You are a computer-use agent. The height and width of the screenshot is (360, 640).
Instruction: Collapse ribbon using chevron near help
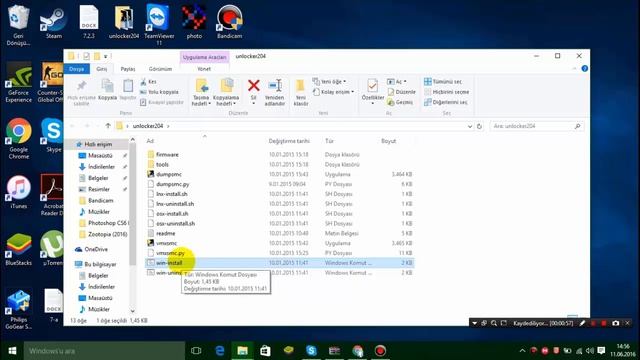[574, 69]
